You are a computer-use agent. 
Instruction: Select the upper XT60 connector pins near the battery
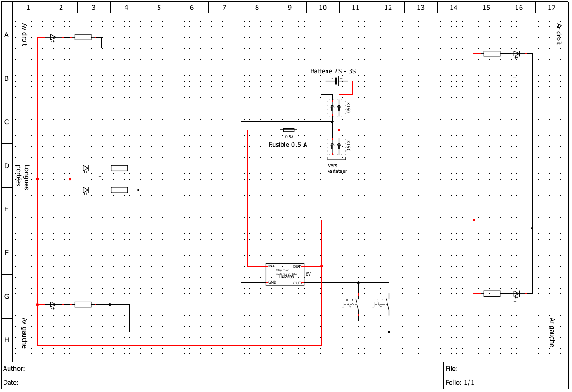point(335,108)
